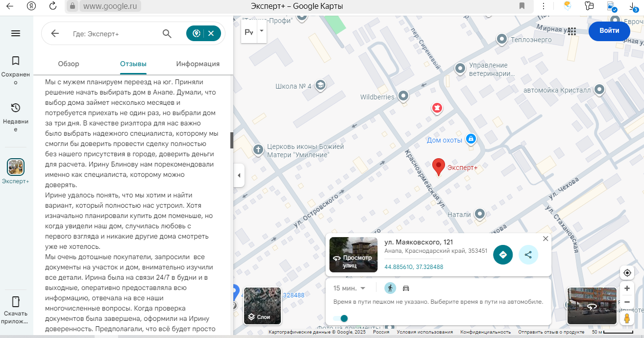Click the share icon in the address card
Image resolution: width=644 pixels, height=338 pixels.
[x=528, y=255]
